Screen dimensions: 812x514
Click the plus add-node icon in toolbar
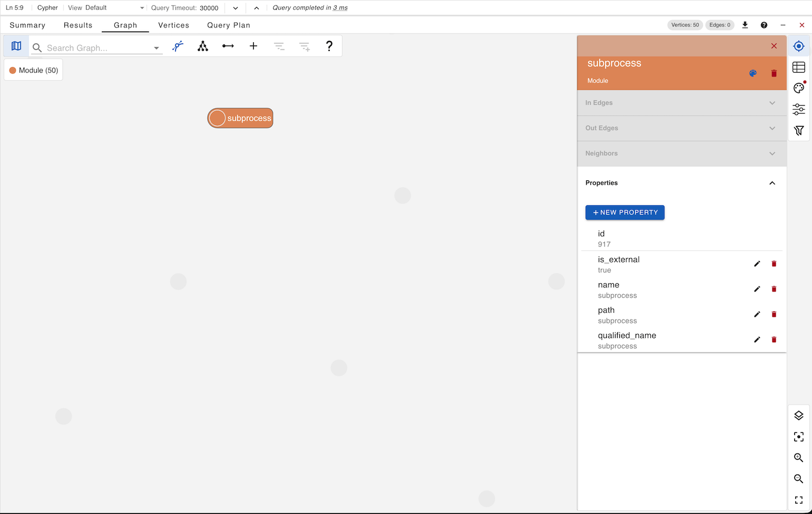pos(253,47)
